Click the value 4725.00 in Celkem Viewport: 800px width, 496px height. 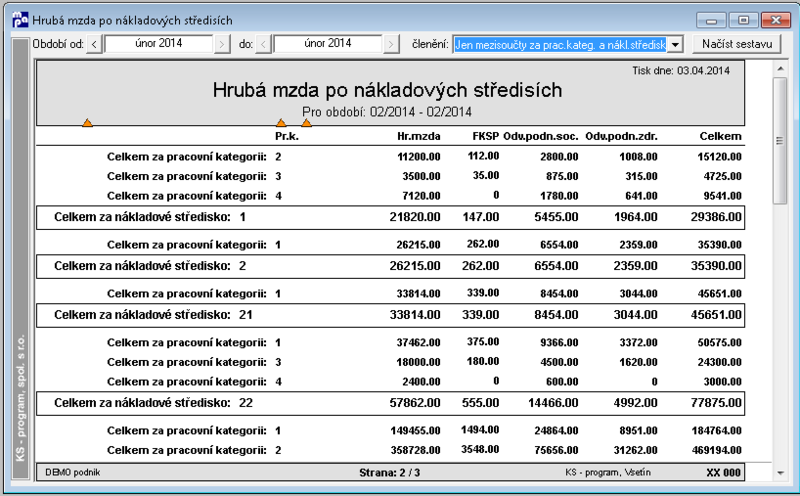[x=722, y=177]
